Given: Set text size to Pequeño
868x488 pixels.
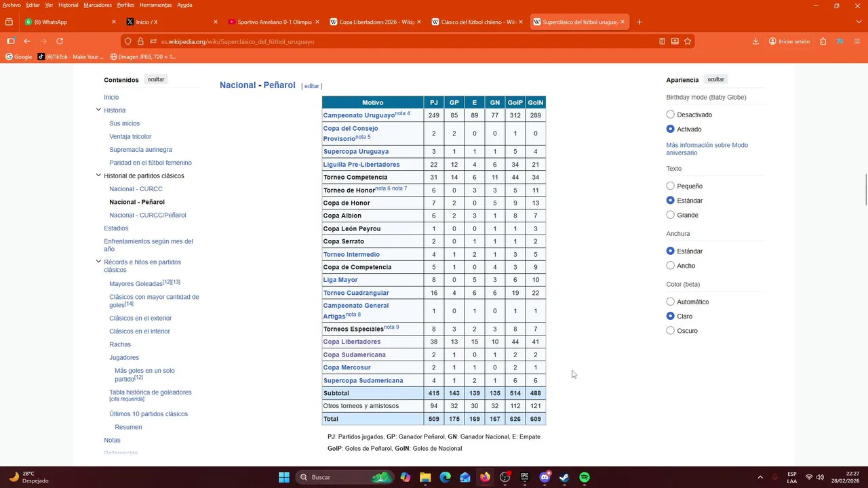Looking at the screenshot, I should (x=670, y=186).
